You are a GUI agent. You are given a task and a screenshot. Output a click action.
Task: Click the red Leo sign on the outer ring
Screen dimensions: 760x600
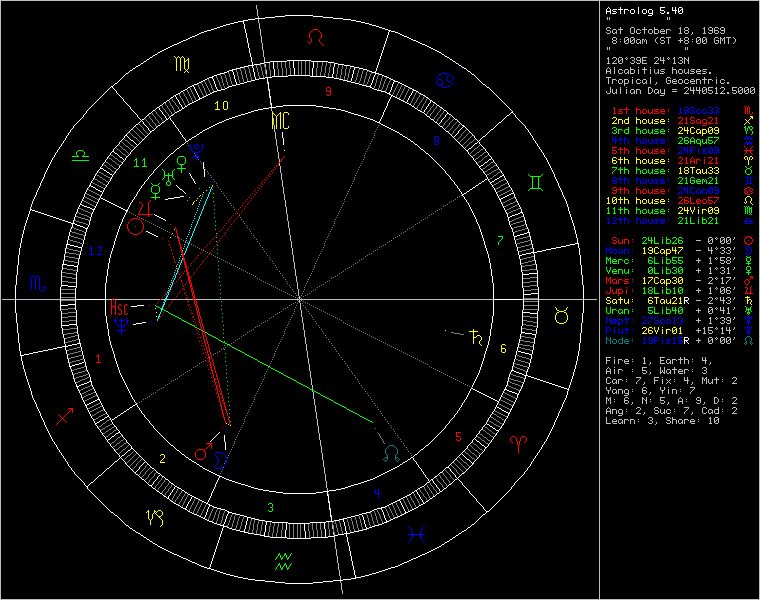(x=316, y=37)
